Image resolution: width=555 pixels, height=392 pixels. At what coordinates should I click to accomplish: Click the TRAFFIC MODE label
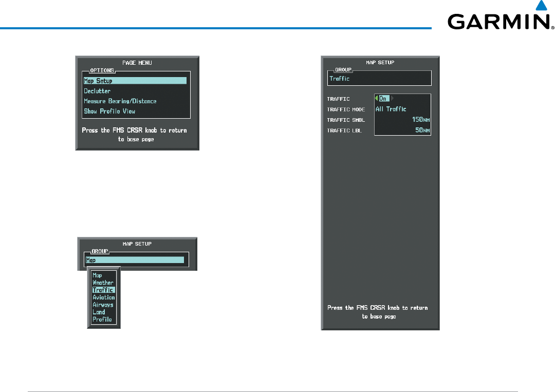pyautogui.click(x=346, y=109)
